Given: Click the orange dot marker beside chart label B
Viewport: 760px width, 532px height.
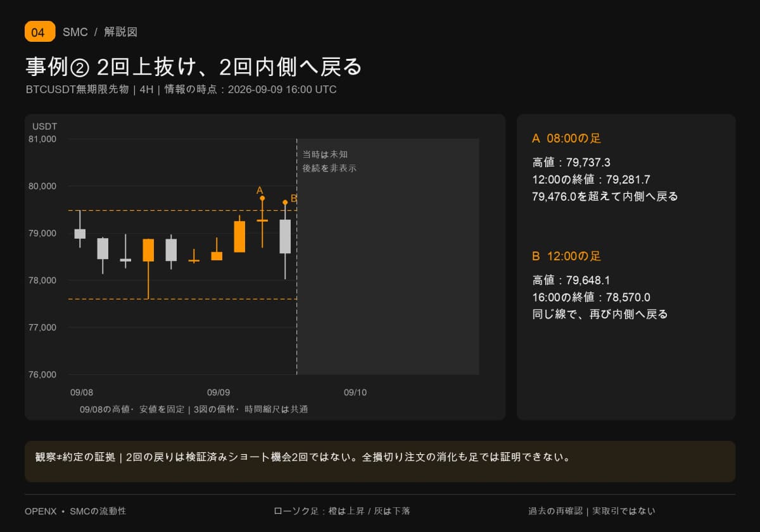Looking at the screenshot, I should [285, 202].
